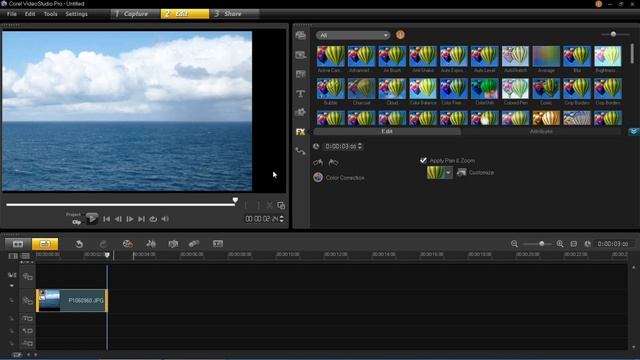Screen dimensions: 640x360
Task: Step to the next frame
Action: pyautogui.click(x=130, y=219)
